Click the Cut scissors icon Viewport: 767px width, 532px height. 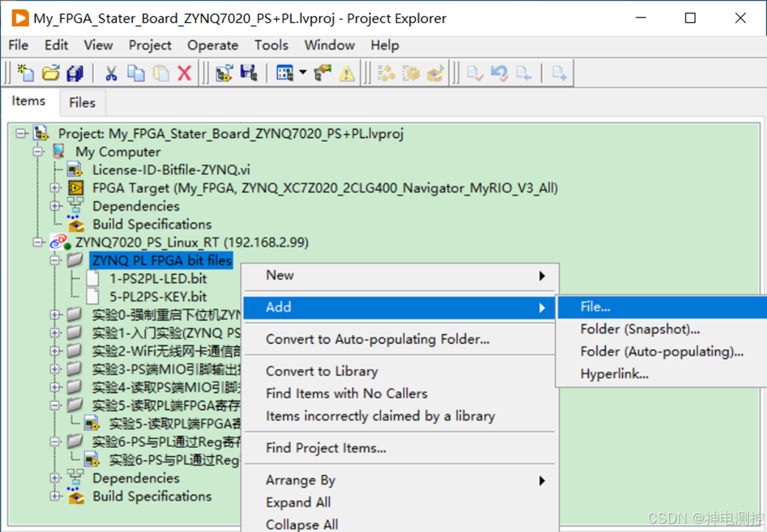tap(111, 73)
